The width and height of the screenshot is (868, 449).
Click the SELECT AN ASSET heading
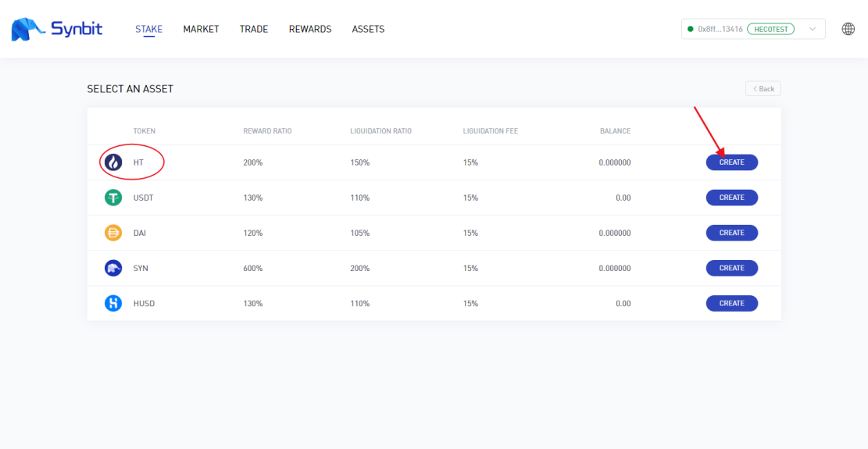[130, 89]
